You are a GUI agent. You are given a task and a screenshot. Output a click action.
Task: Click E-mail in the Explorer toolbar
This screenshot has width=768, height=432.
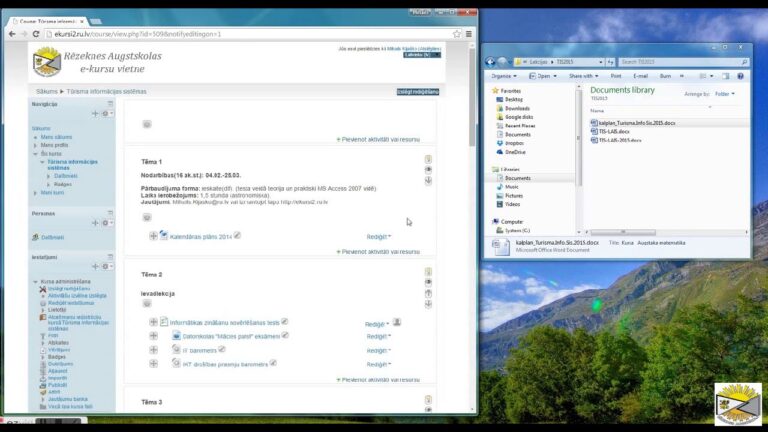640,76
